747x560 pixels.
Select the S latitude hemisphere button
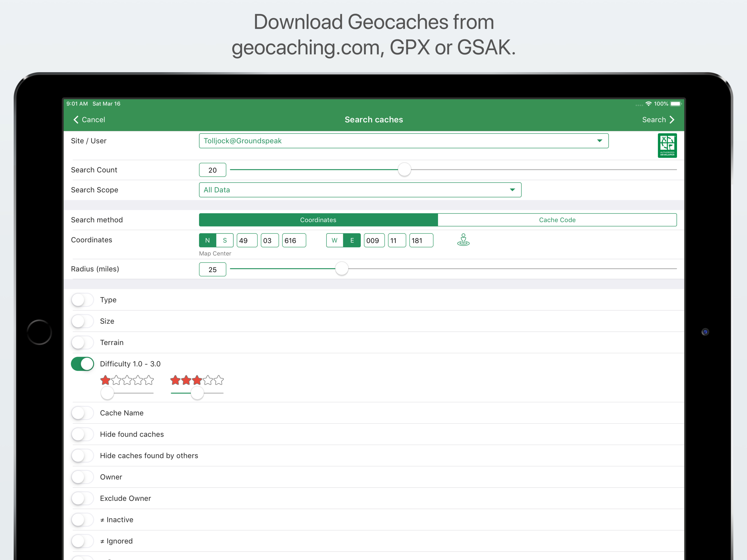pos(224,240)
